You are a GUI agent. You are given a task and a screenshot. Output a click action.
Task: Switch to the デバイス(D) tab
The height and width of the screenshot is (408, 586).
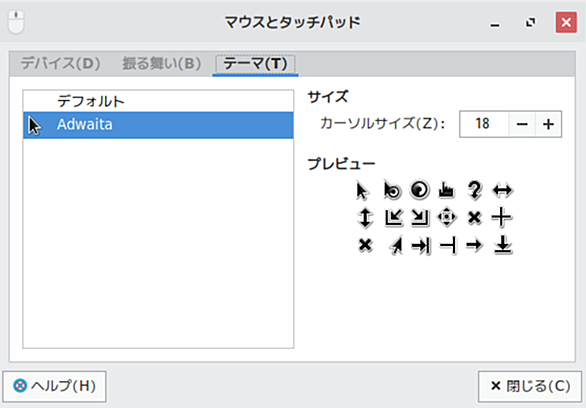[x=60, y=64]
